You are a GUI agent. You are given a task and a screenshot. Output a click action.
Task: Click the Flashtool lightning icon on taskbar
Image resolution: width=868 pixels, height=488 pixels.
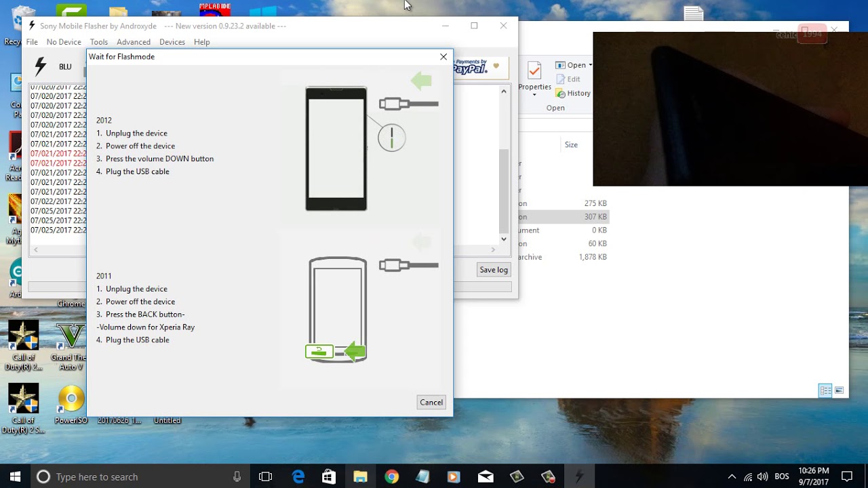pos(579,476)
